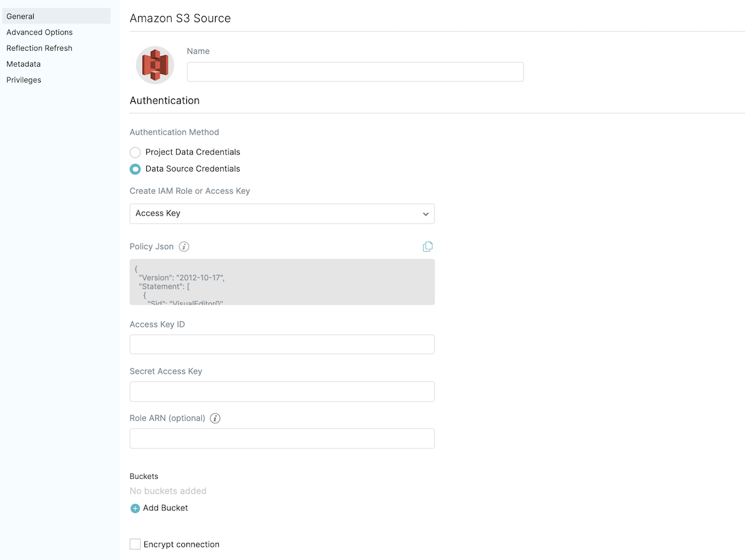Select Data Source Credentials radio button
Viewport: 745px width, 560px height.
tap(135, 169)
